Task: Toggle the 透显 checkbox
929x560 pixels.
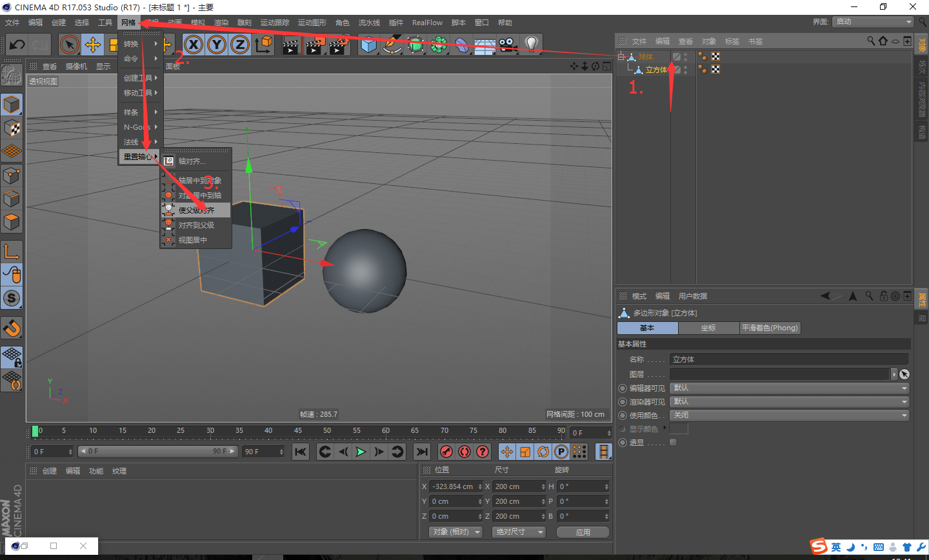Action: click(x=673, y=442)
